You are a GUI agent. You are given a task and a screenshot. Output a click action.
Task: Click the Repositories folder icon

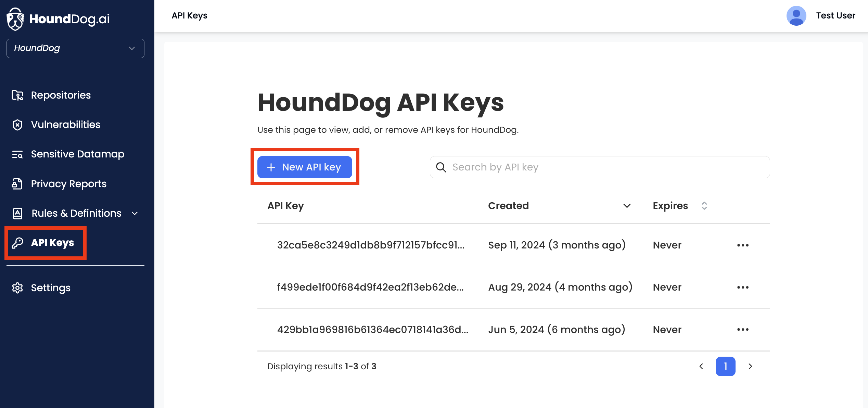coord(17,95)
